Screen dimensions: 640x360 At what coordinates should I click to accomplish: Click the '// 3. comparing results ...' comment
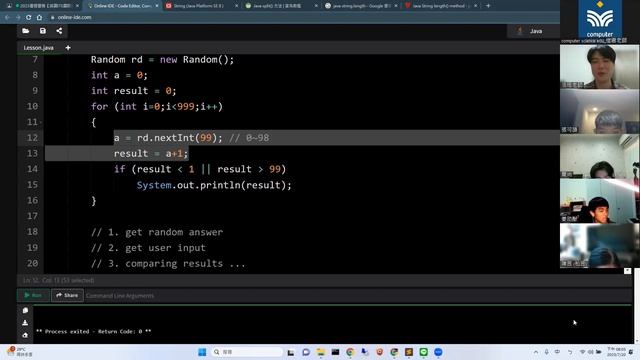(x=168, y=264)
